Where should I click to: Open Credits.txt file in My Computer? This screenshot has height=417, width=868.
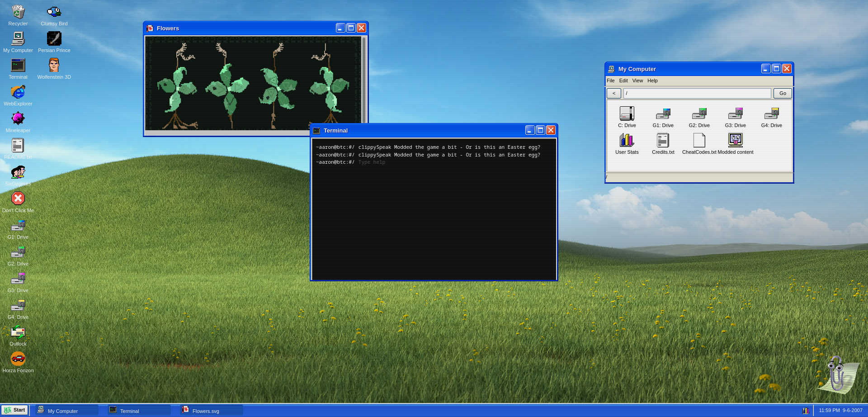tap(663, 144)
